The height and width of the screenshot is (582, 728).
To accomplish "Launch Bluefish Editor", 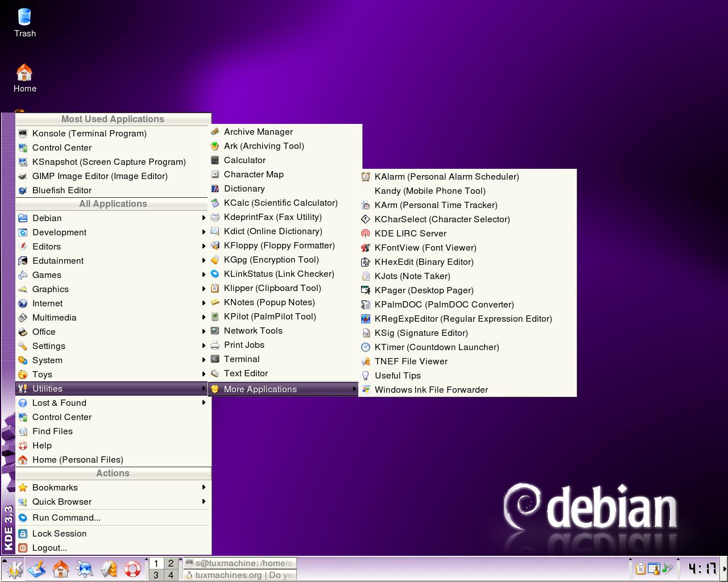I will [113, 190].
